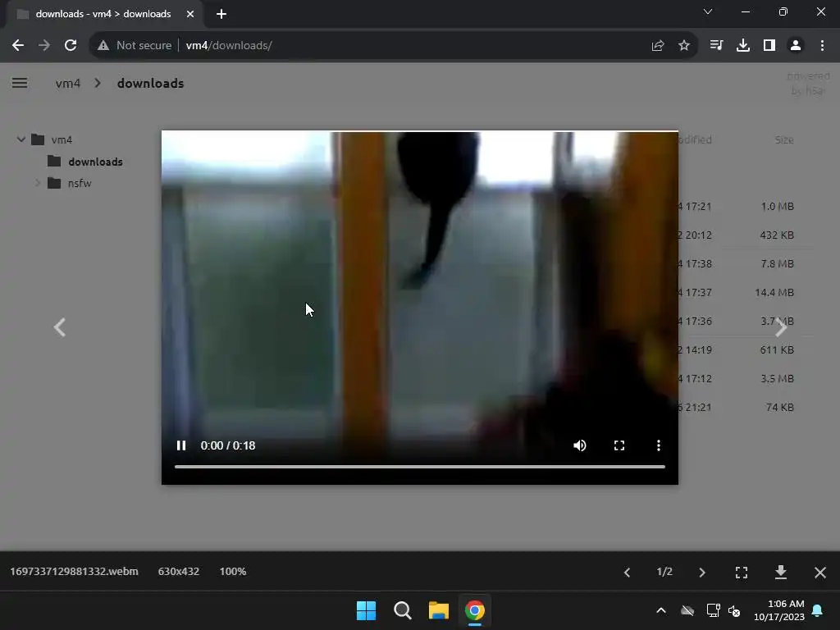Viewport: 840px width, 630px height.
Task: Go to next item in the bottom viewer bar
Action: 702,572
